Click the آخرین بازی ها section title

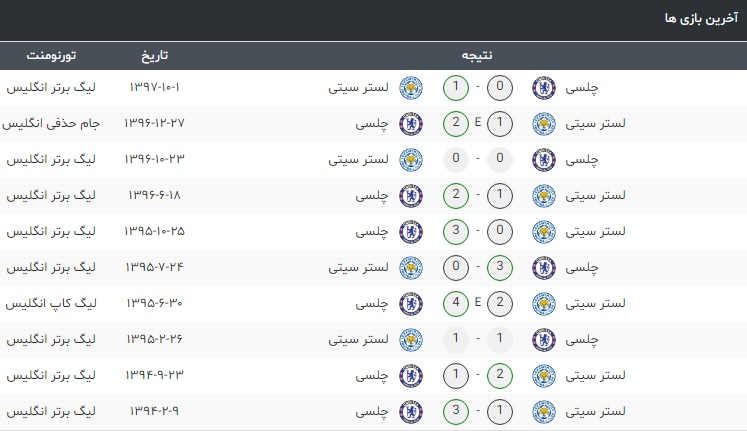[x=701, y=19]
